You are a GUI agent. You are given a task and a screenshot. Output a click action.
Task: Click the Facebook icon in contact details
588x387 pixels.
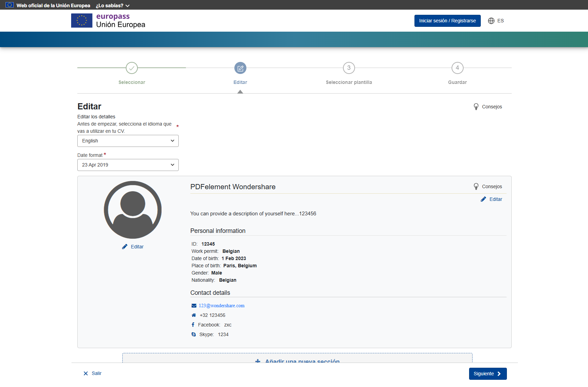click(x=193, y=325)
